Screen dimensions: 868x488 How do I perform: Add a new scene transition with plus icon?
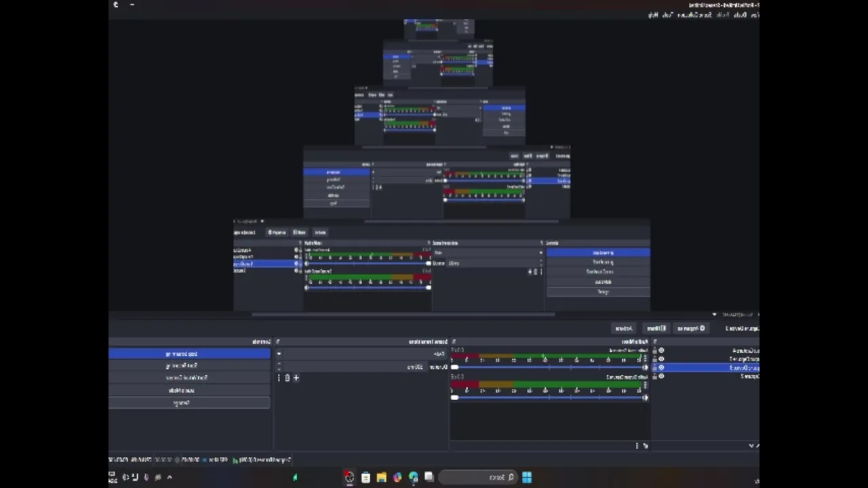[296, 378]
